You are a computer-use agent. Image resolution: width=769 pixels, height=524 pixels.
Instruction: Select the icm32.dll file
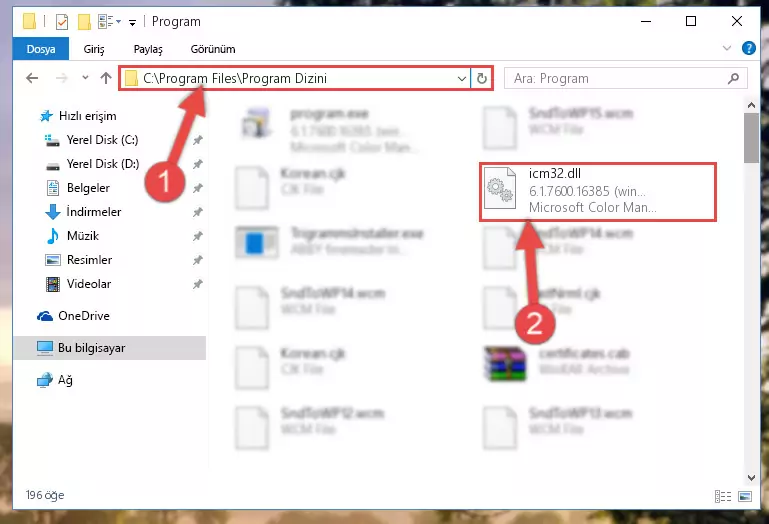point(598,192)
